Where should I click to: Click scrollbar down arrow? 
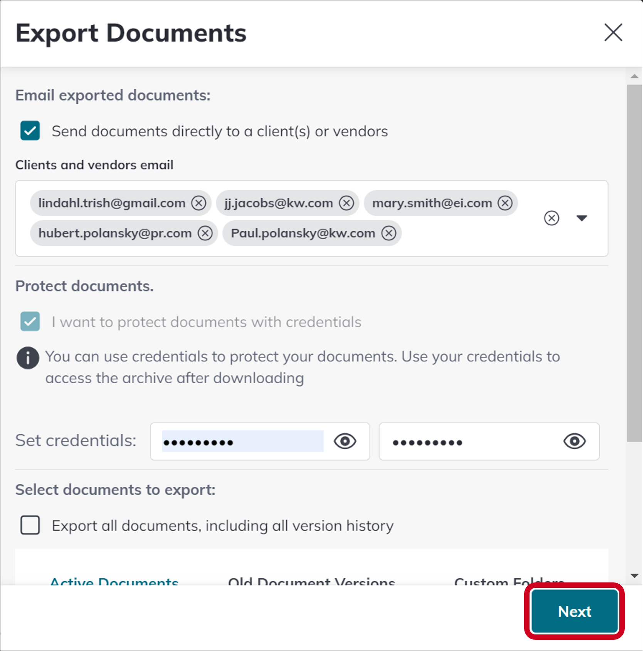pos(634,575)
